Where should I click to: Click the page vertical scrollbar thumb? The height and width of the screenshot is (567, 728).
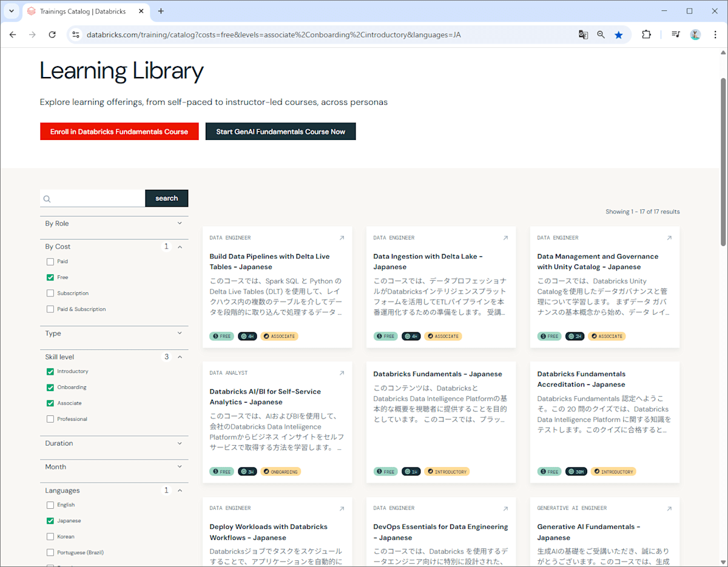click(723, 161)
